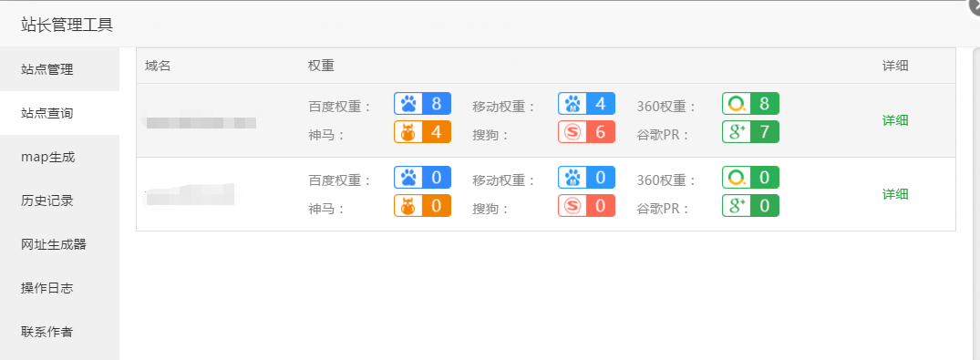980x360 pixels.
Task: Click 360 search icon showing 8
Action: [737, 104]
